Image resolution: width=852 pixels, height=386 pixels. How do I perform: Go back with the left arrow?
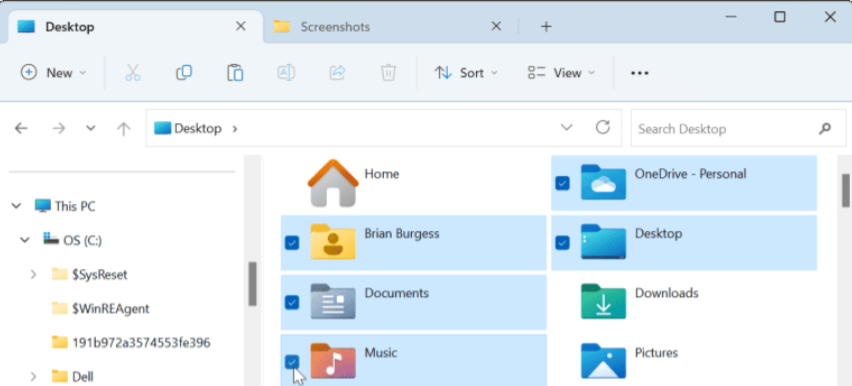pos(21,128)
